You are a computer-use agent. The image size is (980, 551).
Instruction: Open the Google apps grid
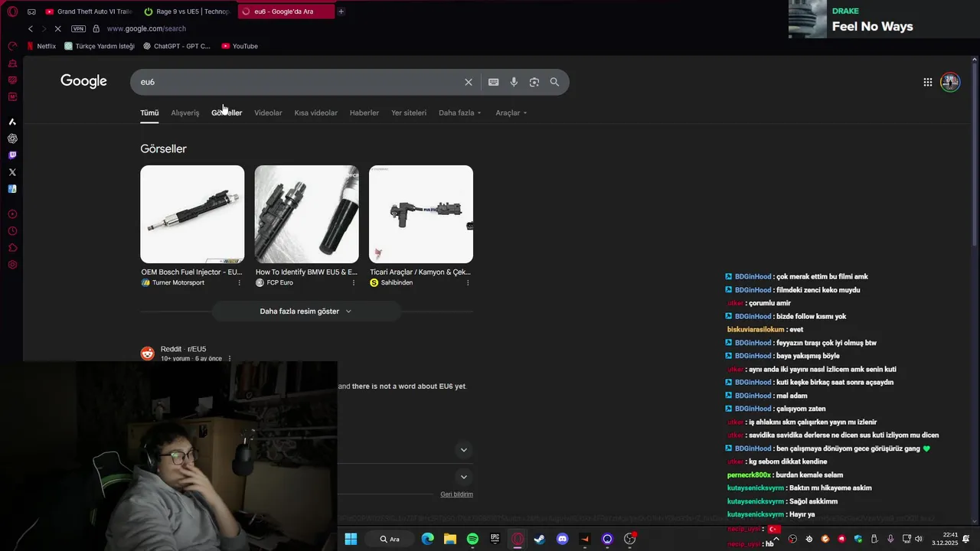[928, 82]
